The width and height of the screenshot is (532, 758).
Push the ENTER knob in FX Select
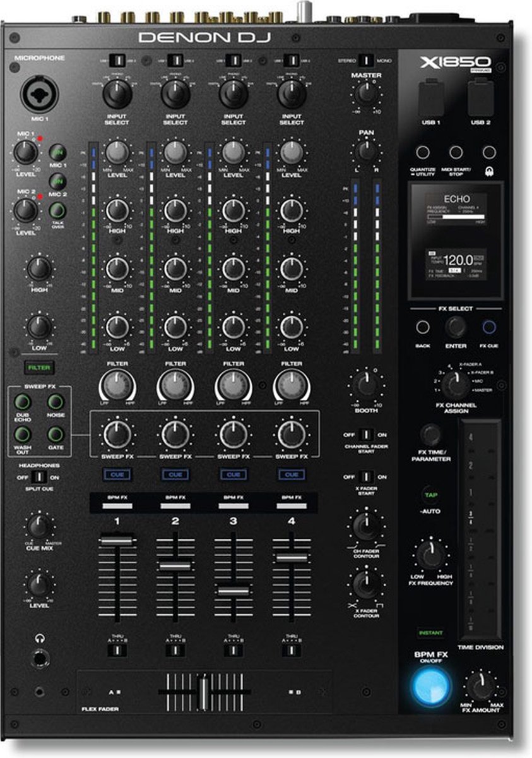pyautogui.click(x=456, y=327)
